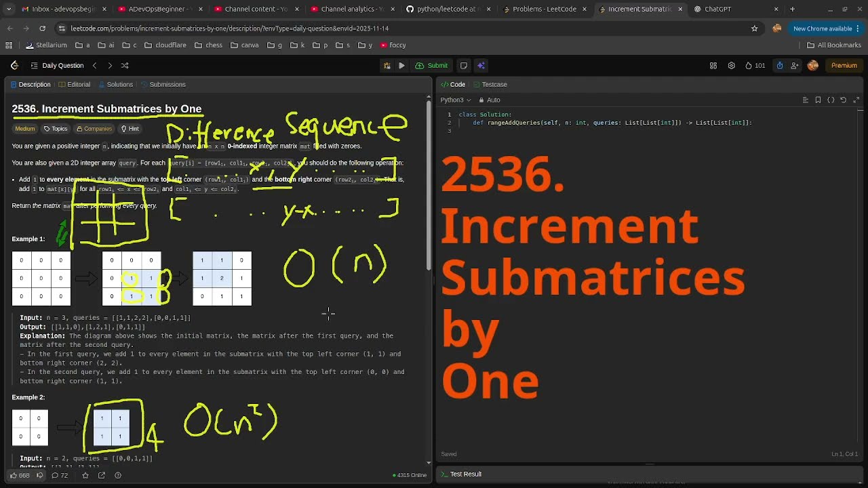This screenshot has width=868, height=488.
Task: Open the Stellarium bookmark
Action: pyautogui.click(x=46, y=45)
